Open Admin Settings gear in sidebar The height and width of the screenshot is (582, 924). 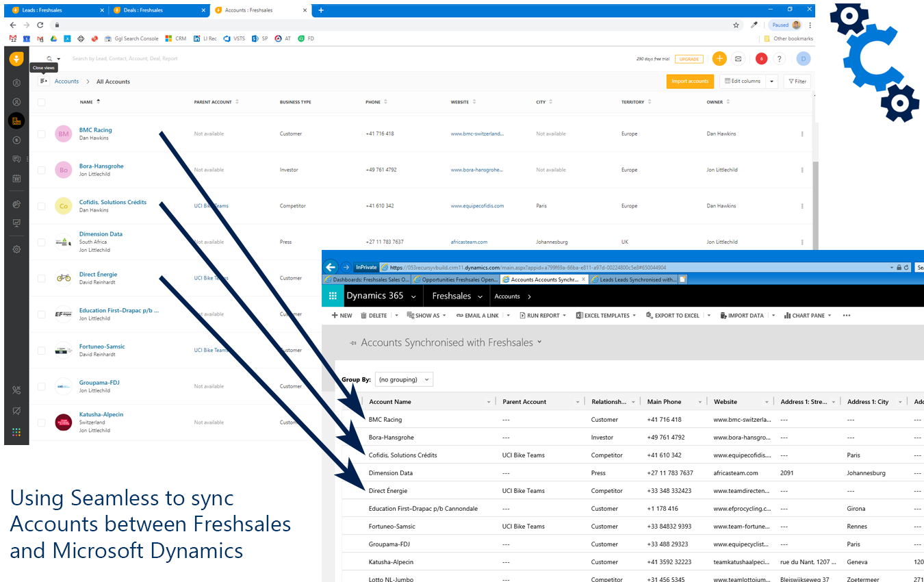point(16,249)
